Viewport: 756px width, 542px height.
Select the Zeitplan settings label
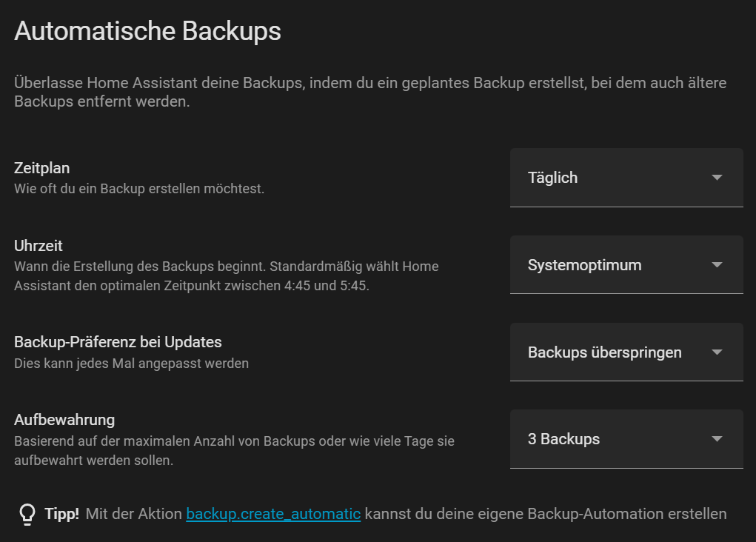point(42,168)
